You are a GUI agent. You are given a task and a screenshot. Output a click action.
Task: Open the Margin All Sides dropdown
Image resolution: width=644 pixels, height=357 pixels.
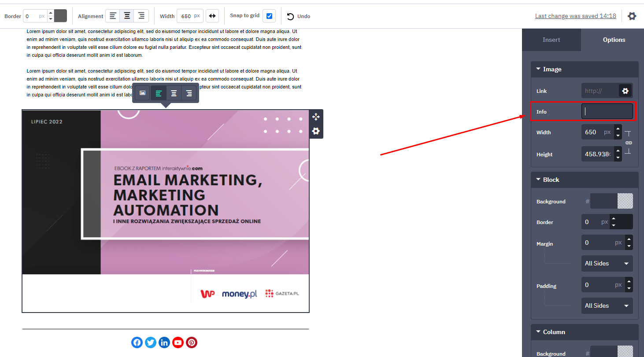[x=607, y=263]
